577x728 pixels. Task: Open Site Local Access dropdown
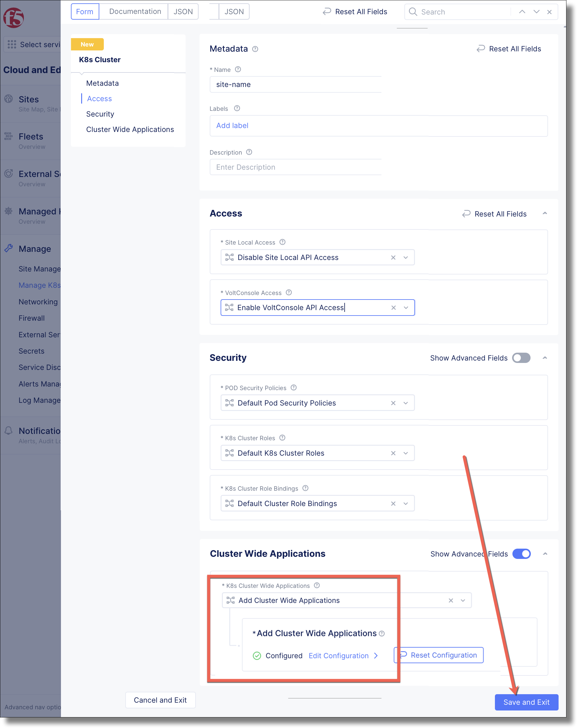406,258
